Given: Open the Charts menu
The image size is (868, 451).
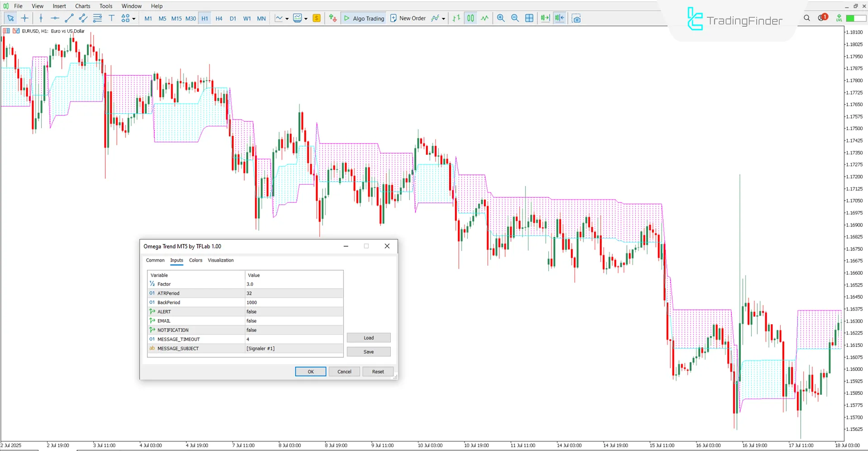Looking at the screenshot, I should click(82, 6).
